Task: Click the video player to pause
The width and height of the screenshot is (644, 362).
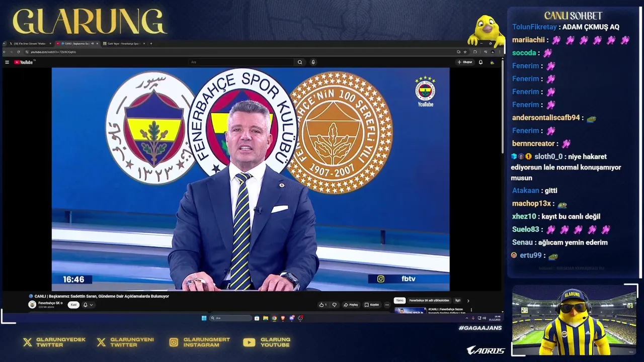Action: pos(251,179)
